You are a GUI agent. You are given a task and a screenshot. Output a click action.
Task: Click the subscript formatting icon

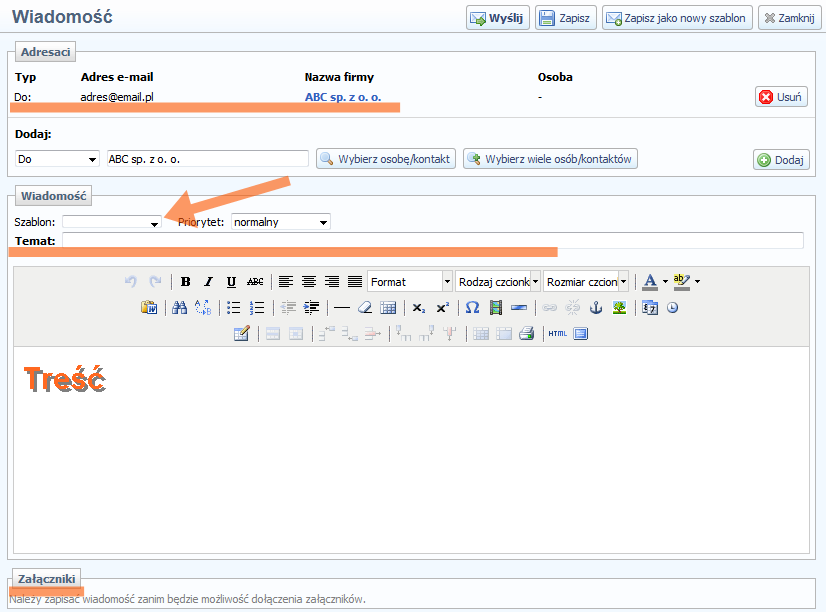(x=419, y=308)
